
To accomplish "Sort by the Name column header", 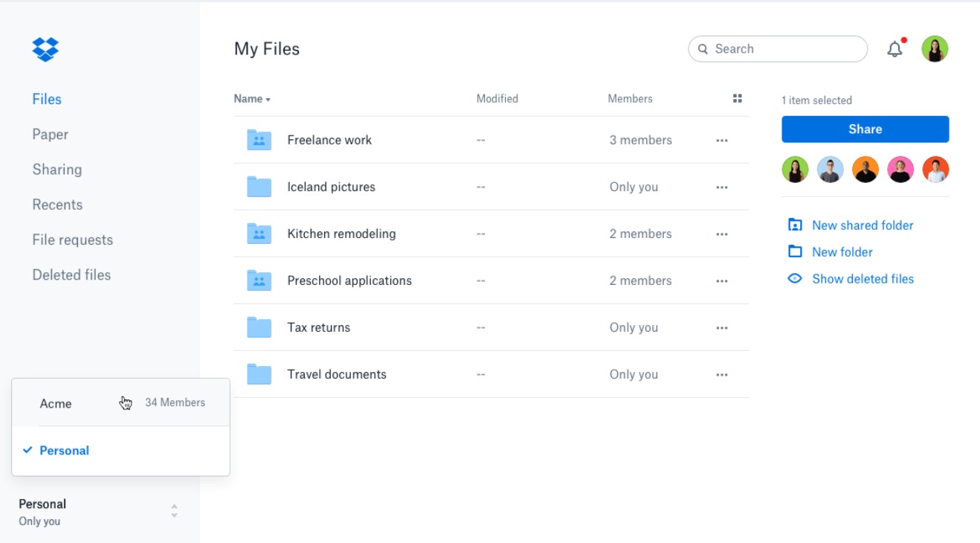I will point(251,99).
